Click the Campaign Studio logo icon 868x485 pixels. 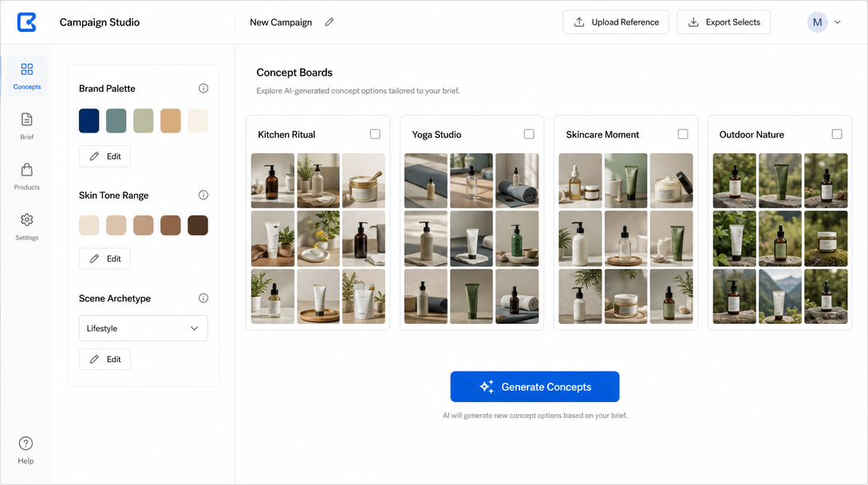[x=26, y=22]
